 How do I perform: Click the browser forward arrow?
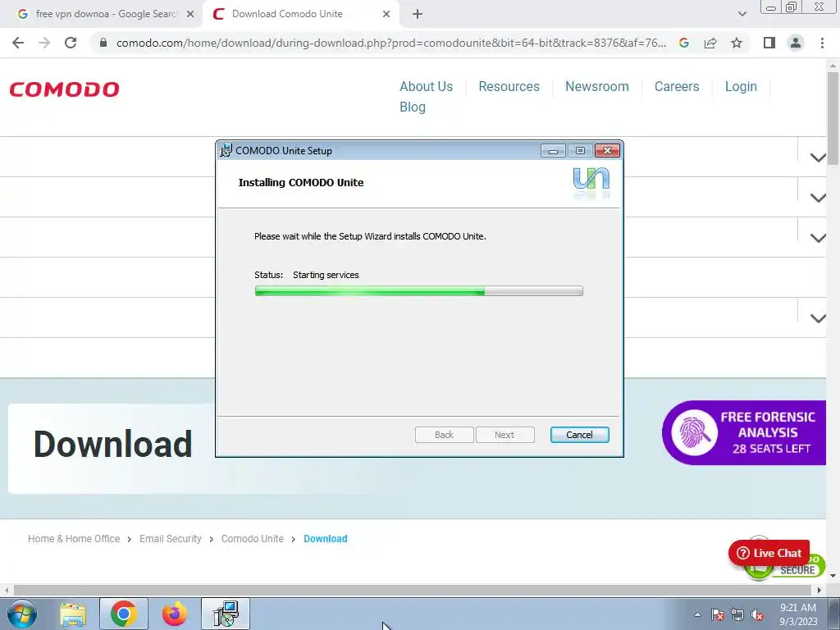(x=44, y=43)
